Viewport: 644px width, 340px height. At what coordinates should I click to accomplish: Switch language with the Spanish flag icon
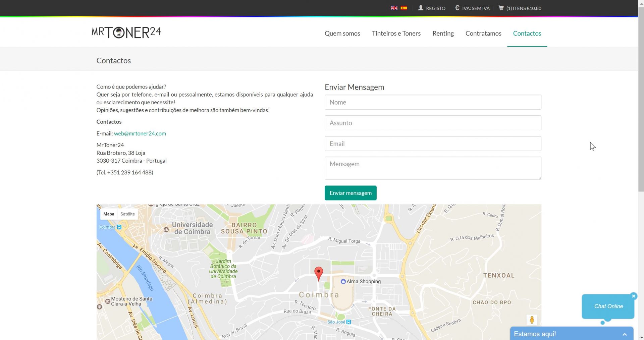coord(404,8)
